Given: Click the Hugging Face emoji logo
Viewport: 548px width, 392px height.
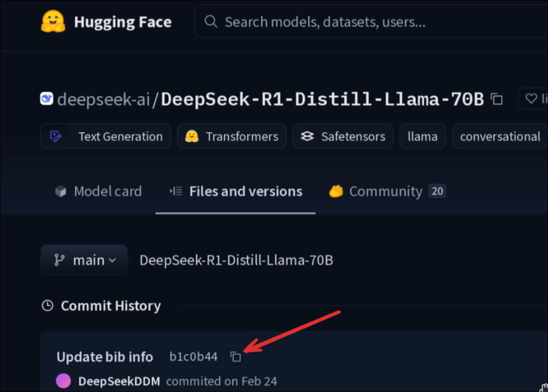Looking at the screenshot, I should (53, 21).
